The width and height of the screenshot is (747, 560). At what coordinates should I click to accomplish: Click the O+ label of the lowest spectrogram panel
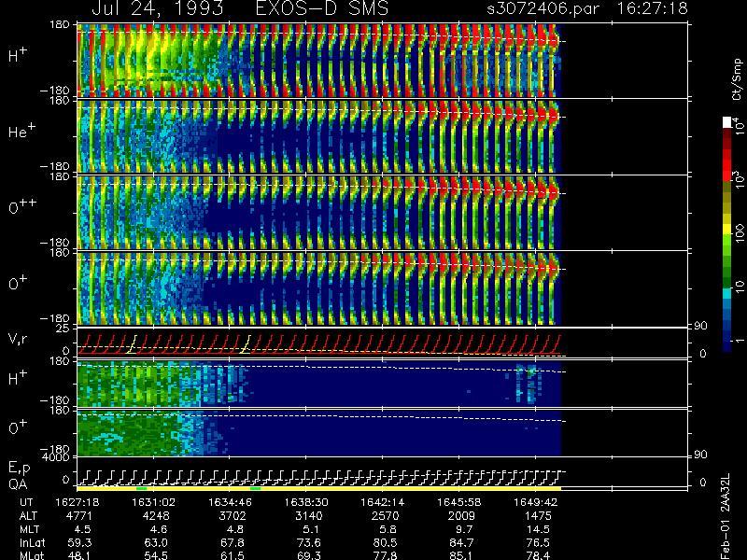click(18, 427)
